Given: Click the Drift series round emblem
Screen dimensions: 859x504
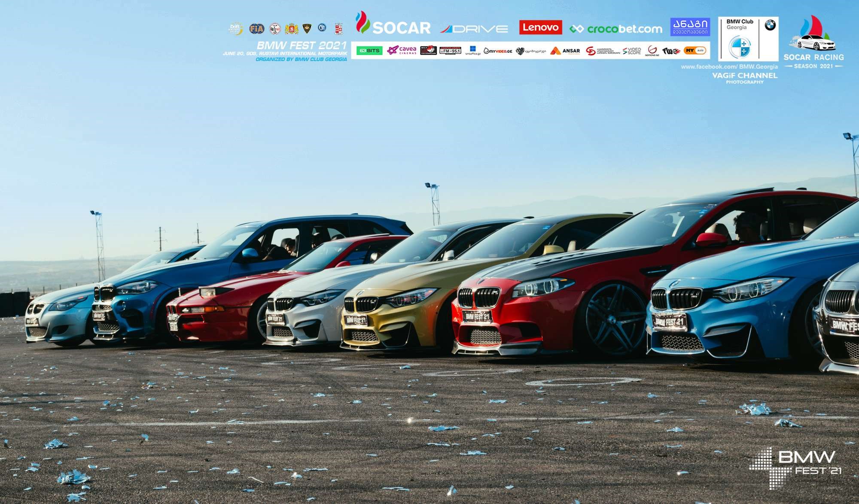Looking at the screenshot, I should tap(235, 29).
